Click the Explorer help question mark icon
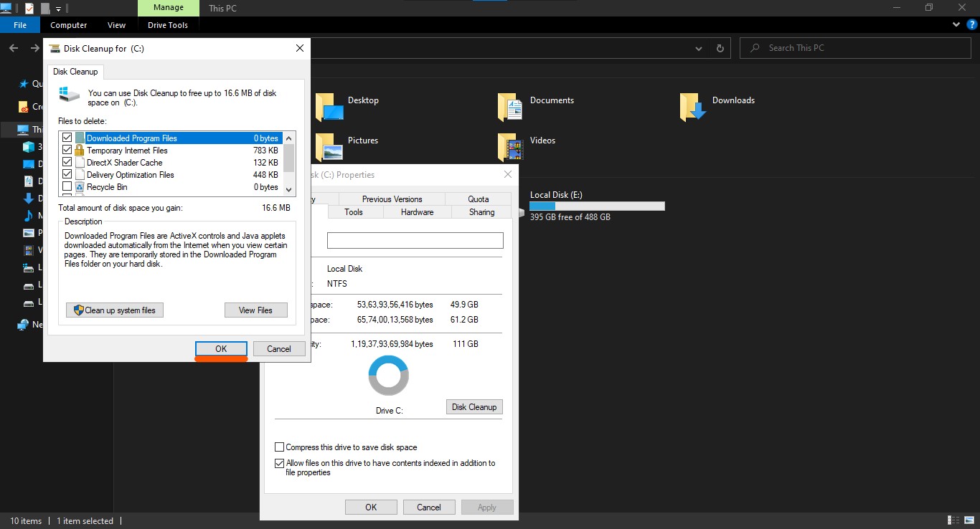This screenshot has height=529, width=980. click(x=971, y=24)
